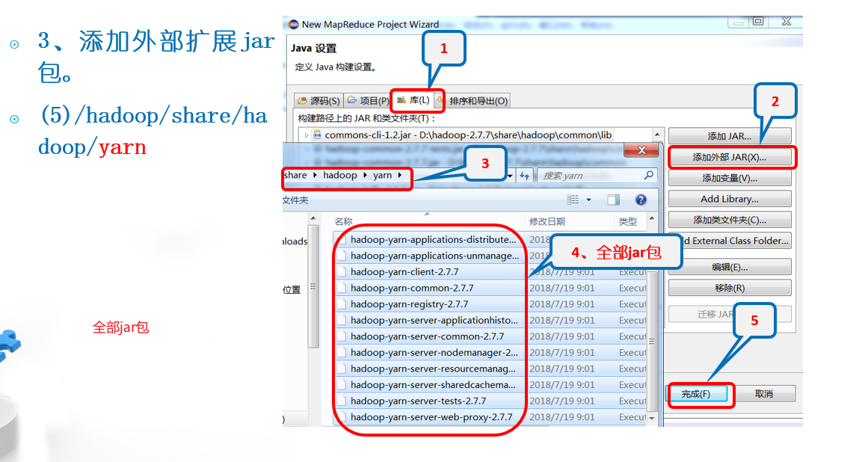The height and width of the screenshot is (462, 868).
Task: Click the 编辑(E)... button
Action: tap(730, 267)
